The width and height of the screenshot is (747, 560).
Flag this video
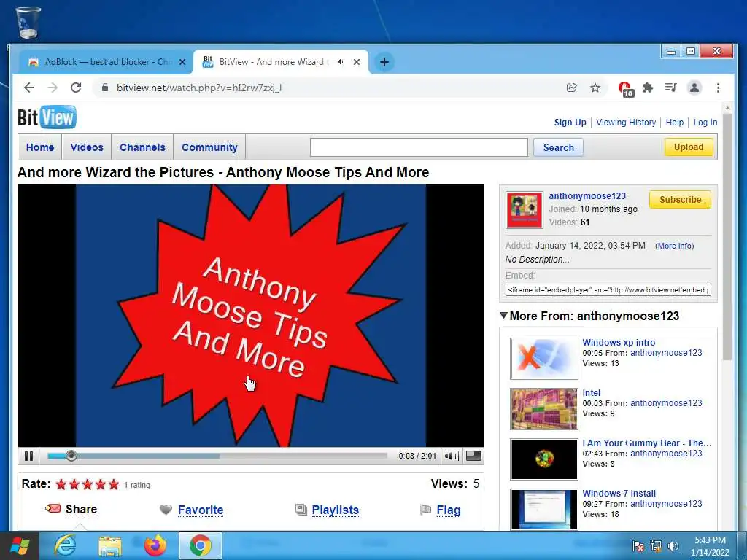click(x=449, y=510)
